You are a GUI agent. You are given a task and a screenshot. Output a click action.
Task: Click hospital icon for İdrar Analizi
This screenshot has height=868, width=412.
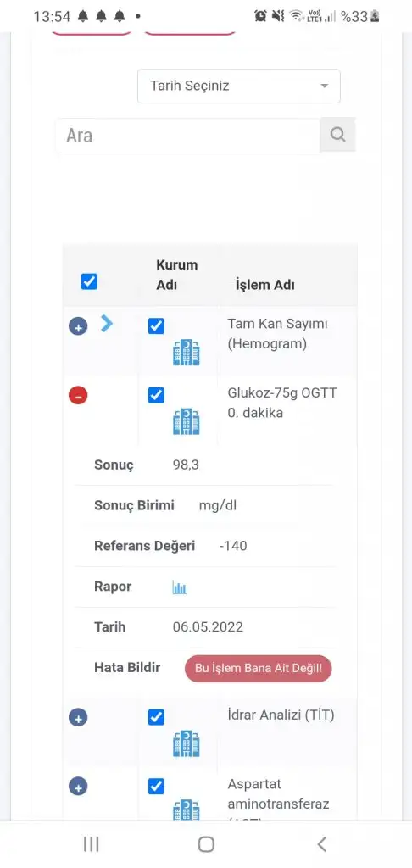(186, 743)
